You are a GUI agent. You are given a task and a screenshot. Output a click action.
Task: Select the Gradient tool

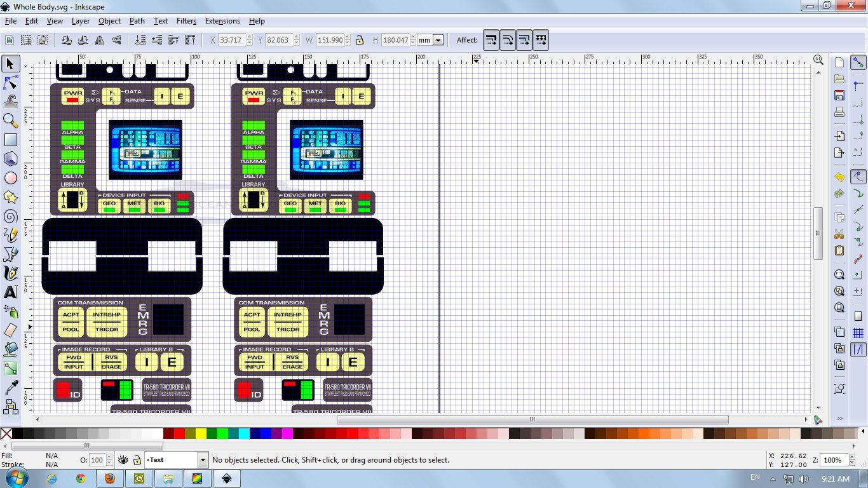[11, 369]
